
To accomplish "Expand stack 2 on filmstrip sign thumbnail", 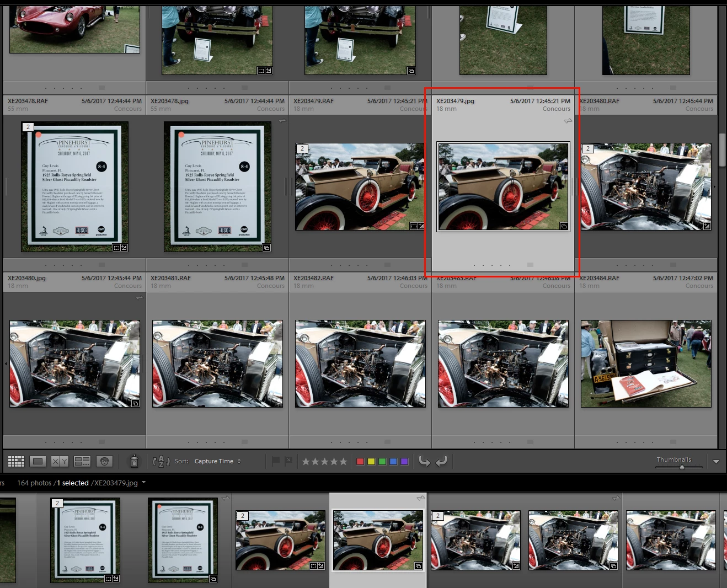I will [57, 503].
